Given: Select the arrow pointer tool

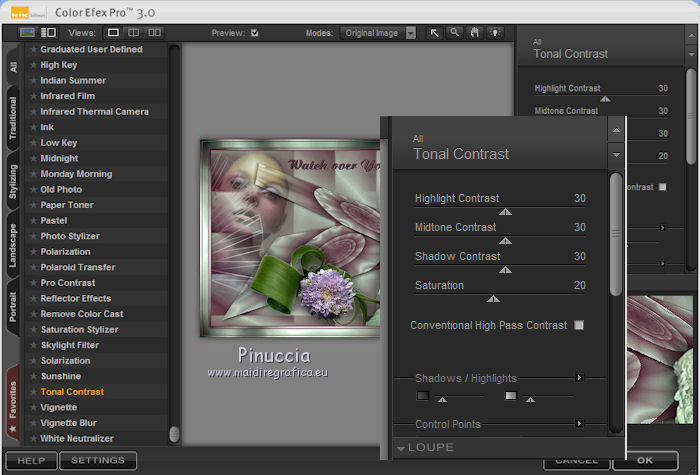Looking at the screenshot, I should 435,33.
